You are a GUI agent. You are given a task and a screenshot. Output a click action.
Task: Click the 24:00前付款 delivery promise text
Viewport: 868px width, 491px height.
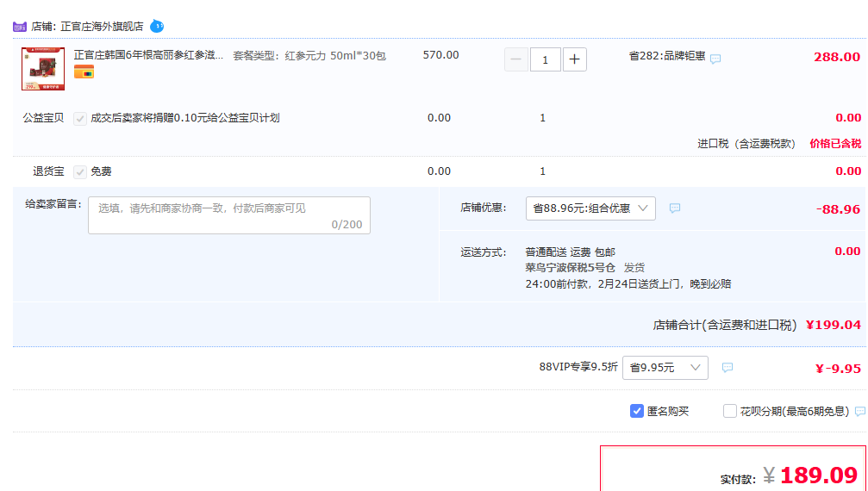628,284
